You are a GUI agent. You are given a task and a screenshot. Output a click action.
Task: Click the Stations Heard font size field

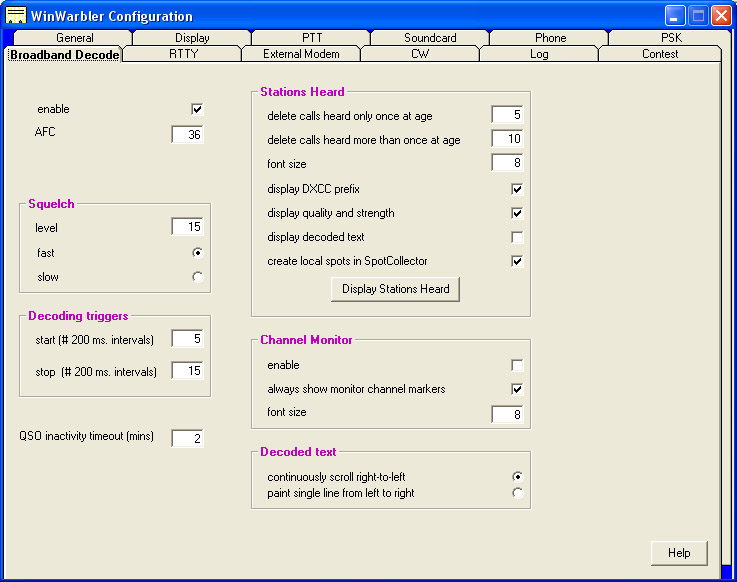[x=507, y=163]
